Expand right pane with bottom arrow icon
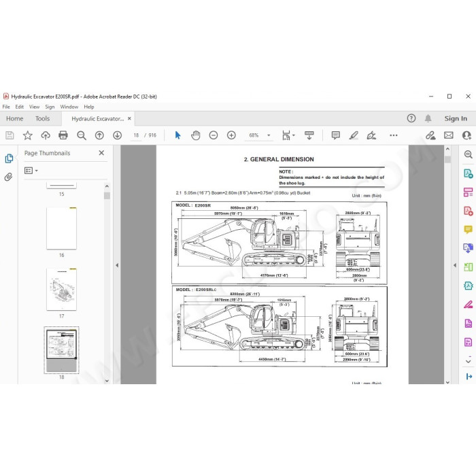 pyautogui.click(x=469, y=377)
